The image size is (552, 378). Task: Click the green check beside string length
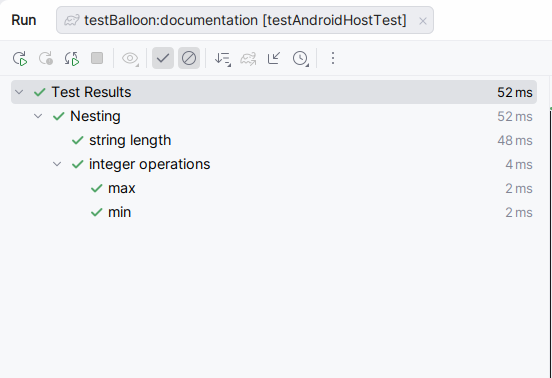[77, 140]
